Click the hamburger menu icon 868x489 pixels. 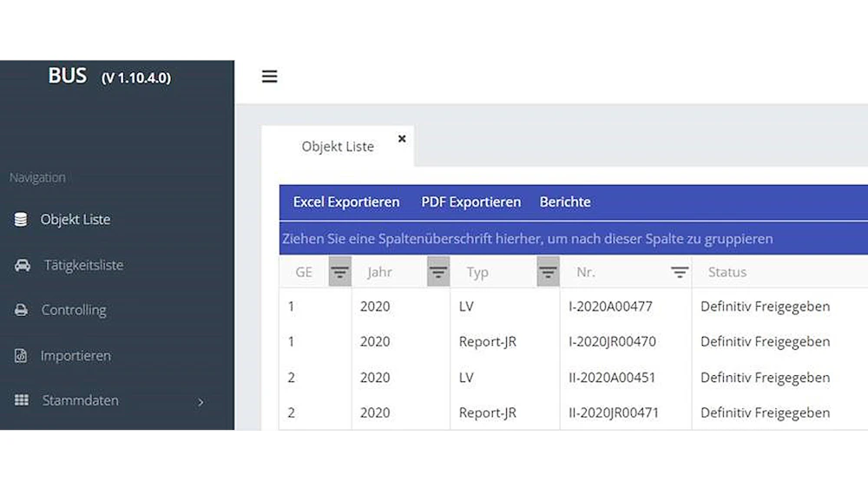pyautogui.click(x=269, y=76)
